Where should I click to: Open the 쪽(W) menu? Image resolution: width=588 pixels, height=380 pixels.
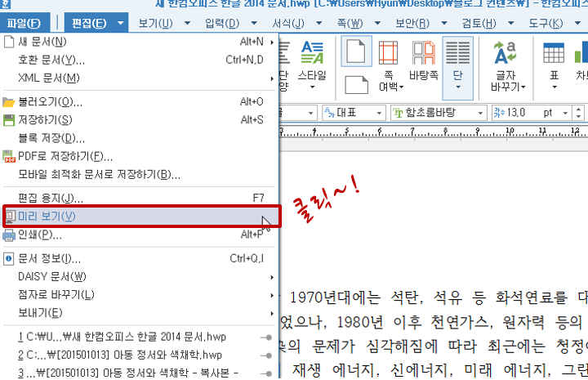pyautogui.click(x=350, y=23)
